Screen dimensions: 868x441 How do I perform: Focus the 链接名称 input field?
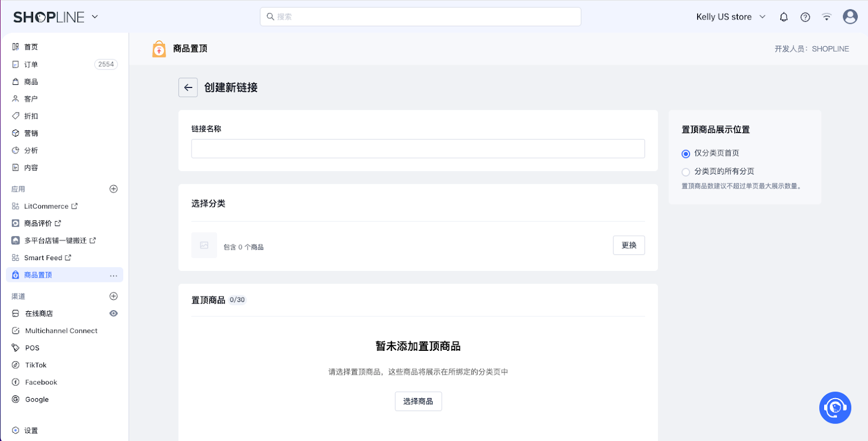click(x=418, y=149)
